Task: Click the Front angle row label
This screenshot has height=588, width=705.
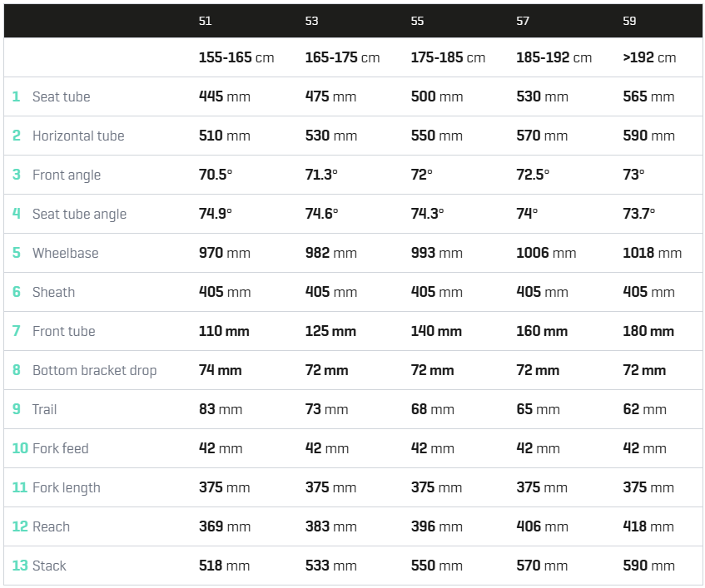Action: click(67, 175)
